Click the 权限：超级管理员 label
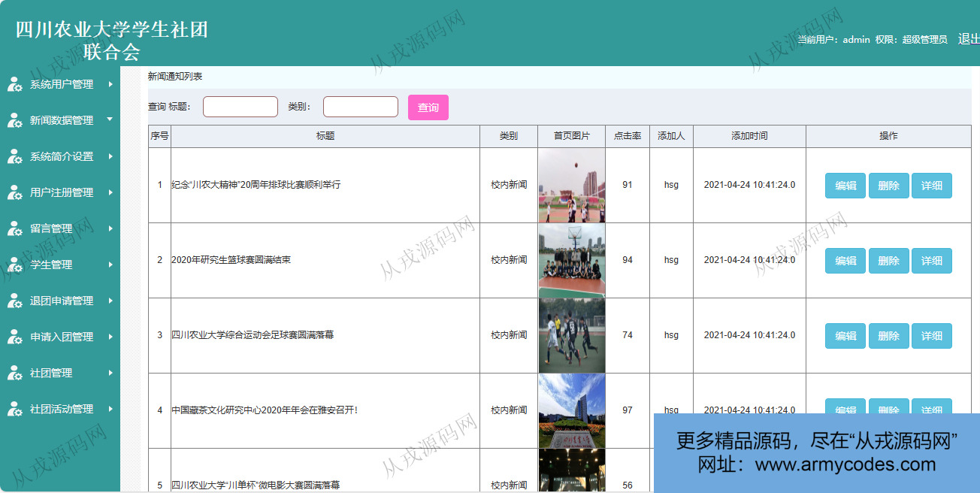 [911, 40]
